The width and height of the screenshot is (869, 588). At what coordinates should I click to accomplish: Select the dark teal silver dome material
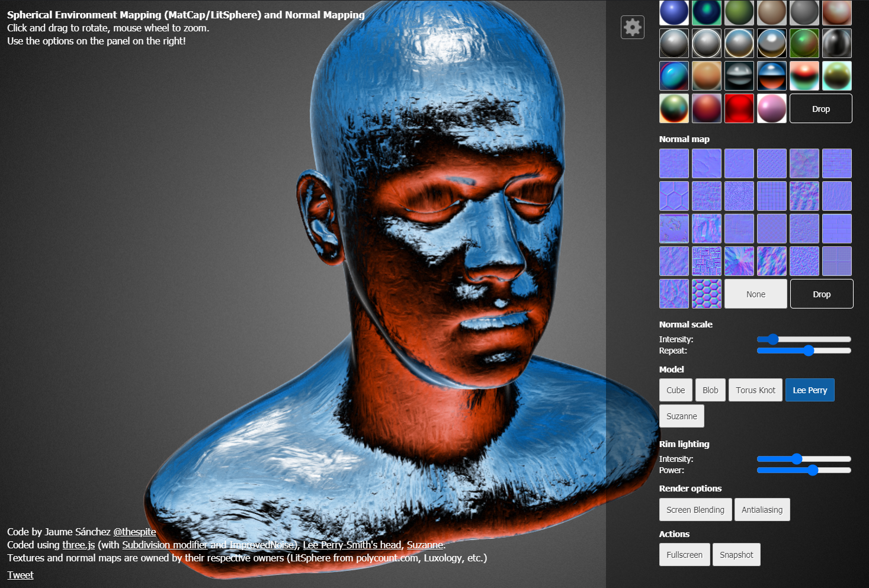[739, 76]
